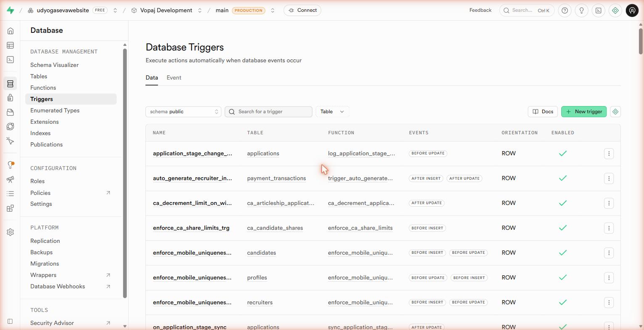
Task: Open the Docs button
Action: [x=543, y=112]
